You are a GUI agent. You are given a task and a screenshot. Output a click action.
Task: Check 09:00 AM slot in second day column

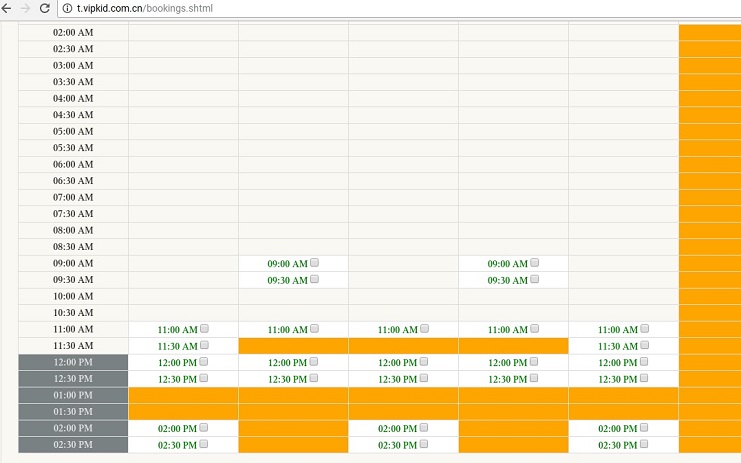tap(314, 263)
